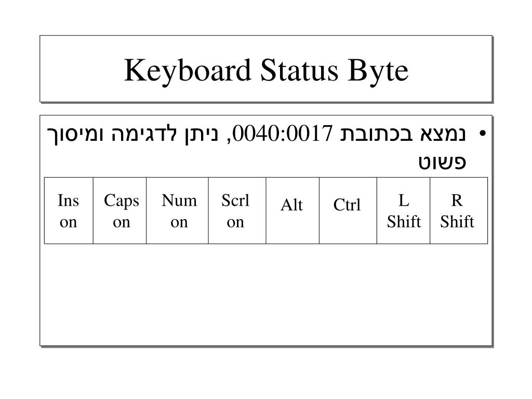Click empty area below the status table
Viewport: 532px width, 399px height.
pos(265,295)
